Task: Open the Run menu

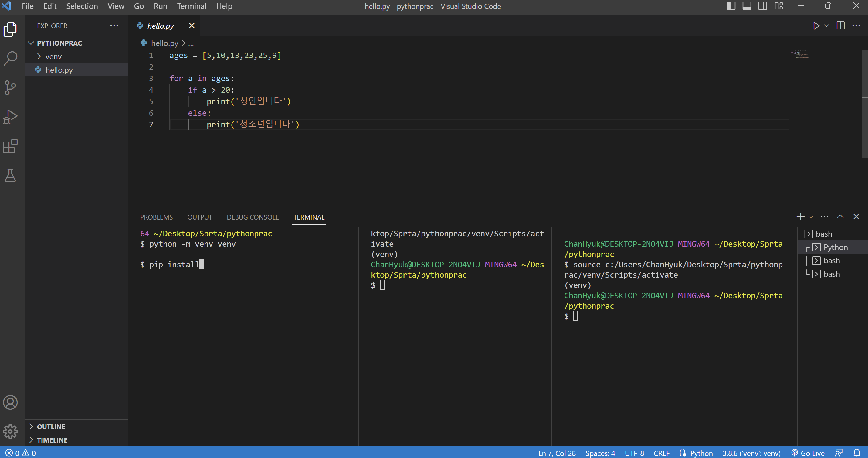Action: click(x=160, y=6)
